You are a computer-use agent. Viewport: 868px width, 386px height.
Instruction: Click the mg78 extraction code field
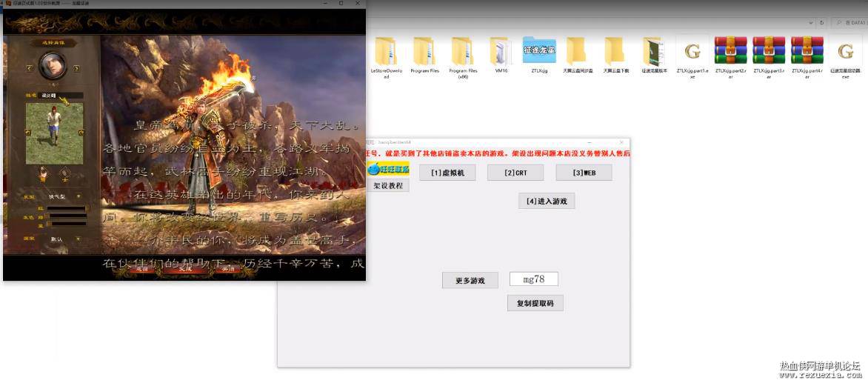point(534,279)
